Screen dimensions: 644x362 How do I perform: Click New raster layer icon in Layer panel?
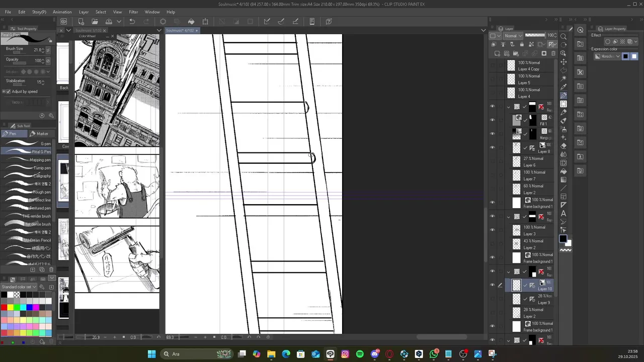tap(497, 53)
